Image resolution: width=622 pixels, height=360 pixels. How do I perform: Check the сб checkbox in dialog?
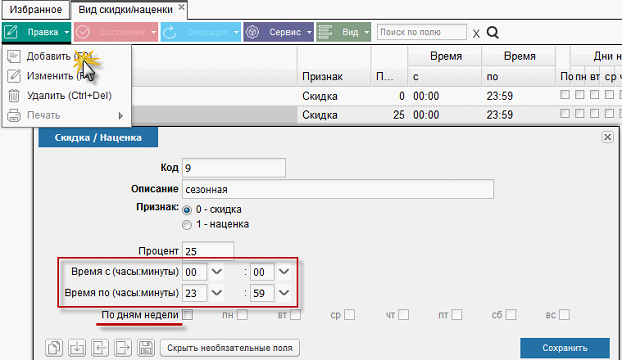tap(511, 315)
